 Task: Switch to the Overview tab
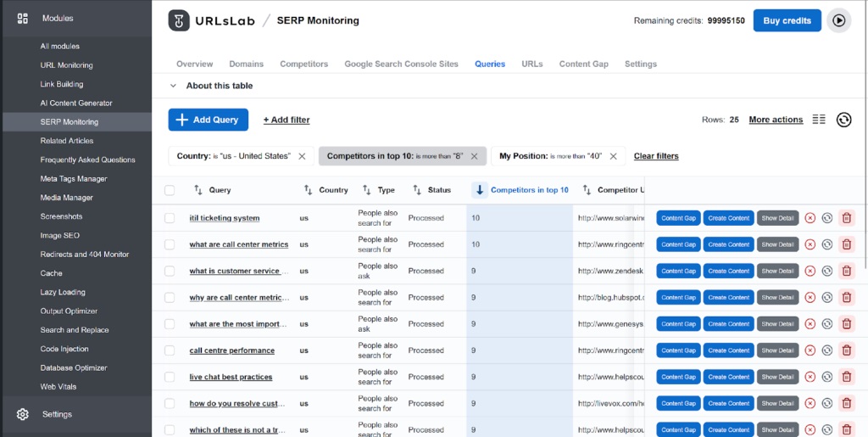point(194,64)
